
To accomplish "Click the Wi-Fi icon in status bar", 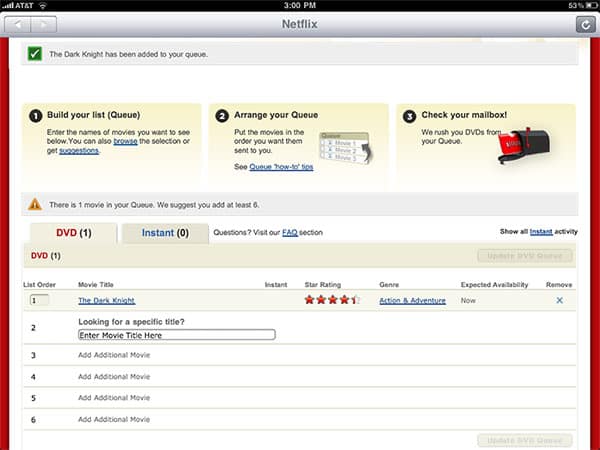I will click(43, 5).
